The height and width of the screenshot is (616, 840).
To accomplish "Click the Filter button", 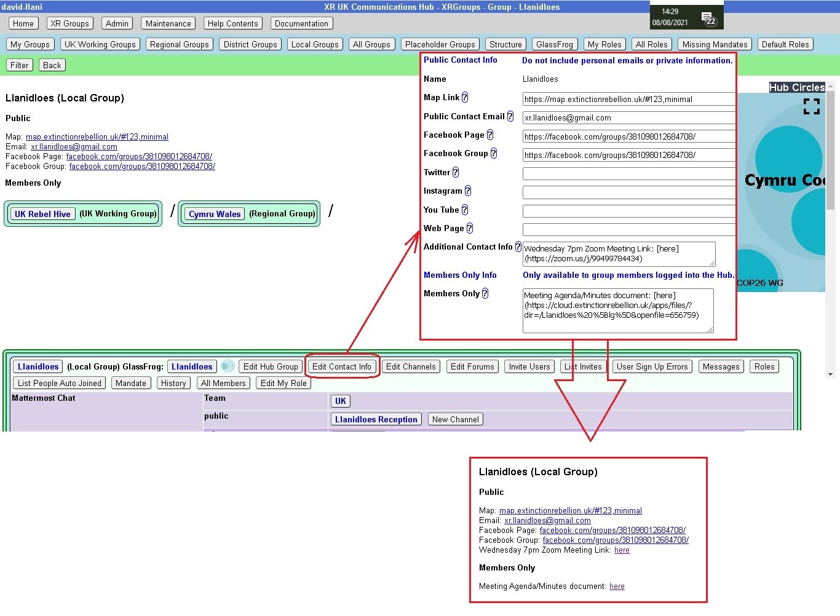I will coord(19,65).
